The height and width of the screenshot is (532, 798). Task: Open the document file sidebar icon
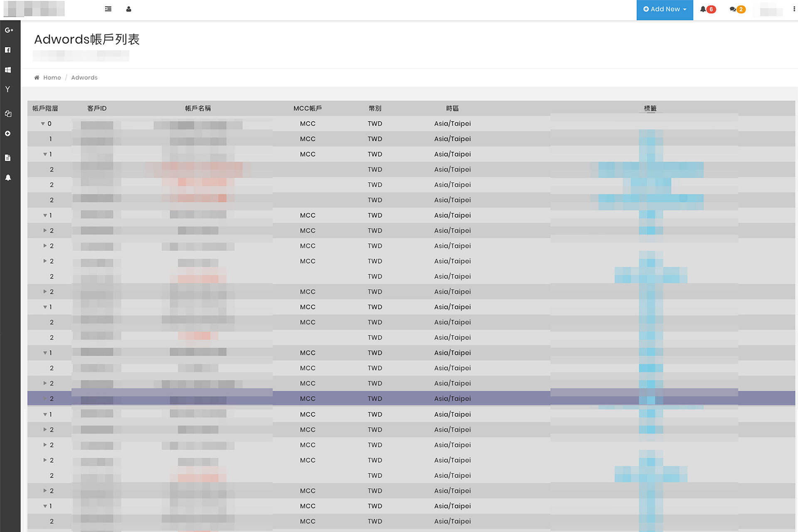[x=7, y=158]
